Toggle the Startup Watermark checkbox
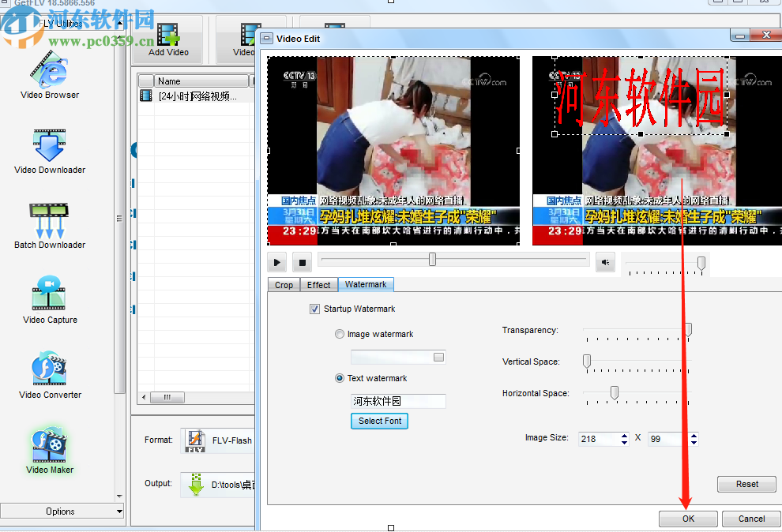782x532 pixels. [315, 309]
